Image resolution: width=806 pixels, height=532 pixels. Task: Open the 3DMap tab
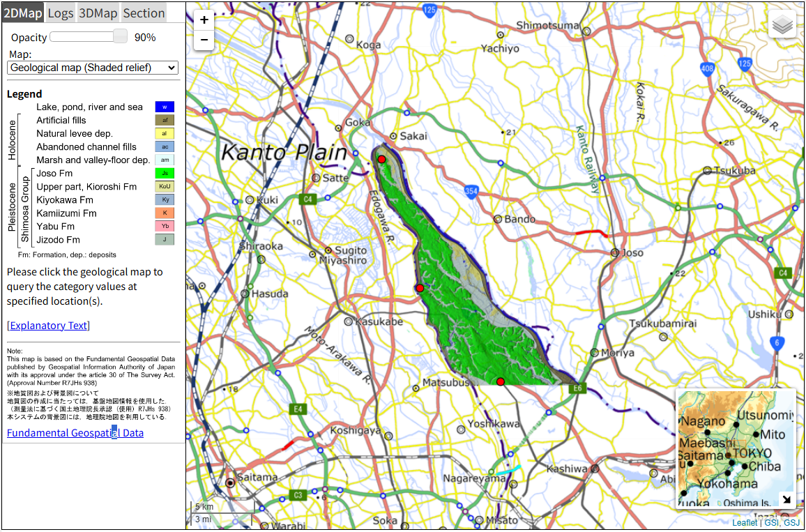(98, 12)
